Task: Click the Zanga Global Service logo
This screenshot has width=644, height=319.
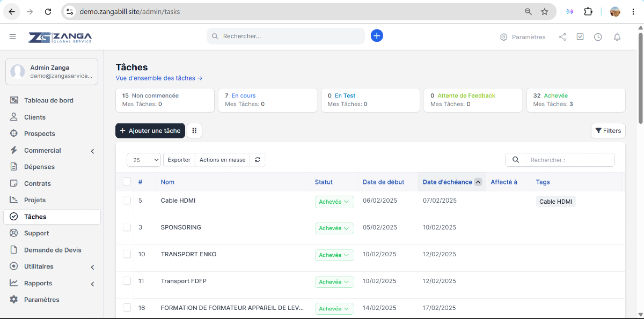Action: tap(60, 36)
